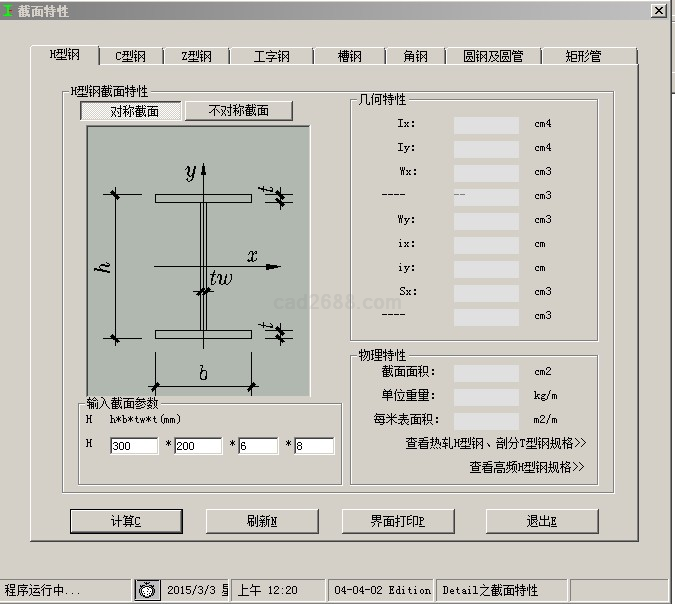Open the C型钢 tab
Screen dimensions: 675x604
point(130,57)
